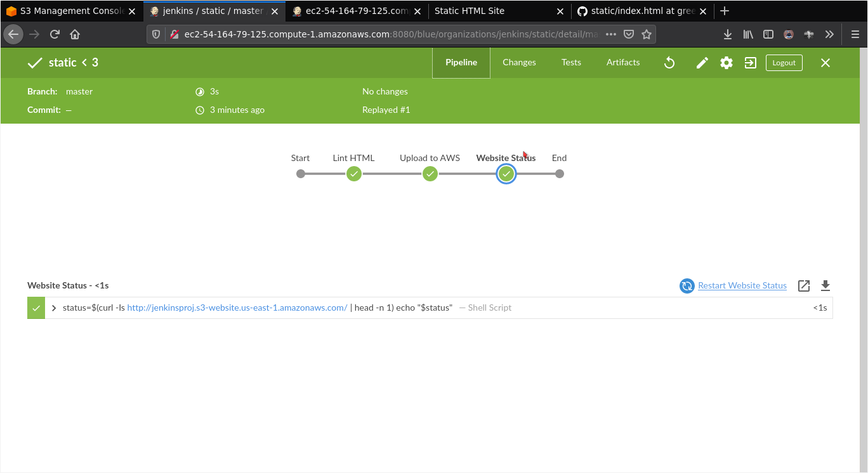Screen dimensions: 868x473
Task: Click the 'Website Status - <1s' heading
Action: pos(68,286)
